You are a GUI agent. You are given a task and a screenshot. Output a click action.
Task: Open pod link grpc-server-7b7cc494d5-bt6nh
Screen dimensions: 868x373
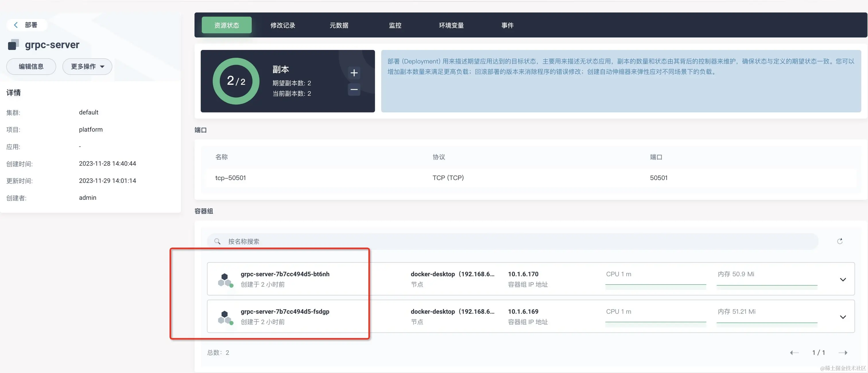285,274
